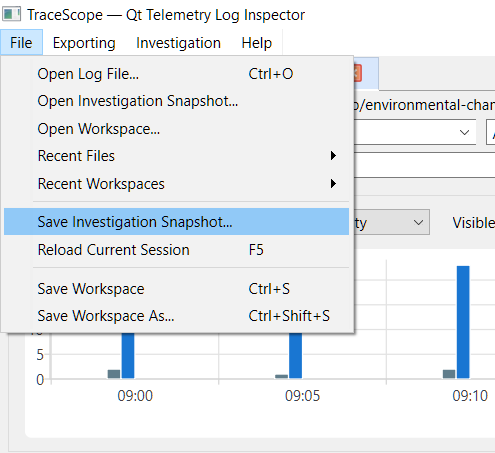495x453 pixels.
Task: Expand the Recent Files submenu
Action: pyautogui.click(x=176, y=156)
